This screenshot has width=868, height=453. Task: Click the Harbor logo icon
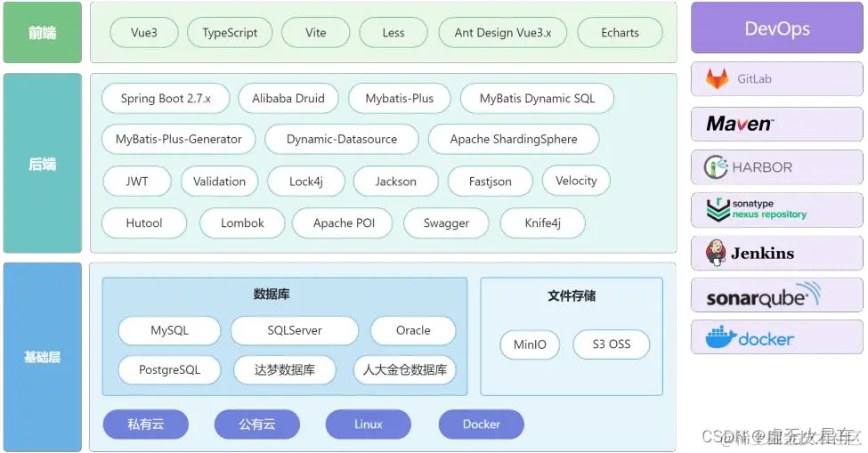click(716, 167)
